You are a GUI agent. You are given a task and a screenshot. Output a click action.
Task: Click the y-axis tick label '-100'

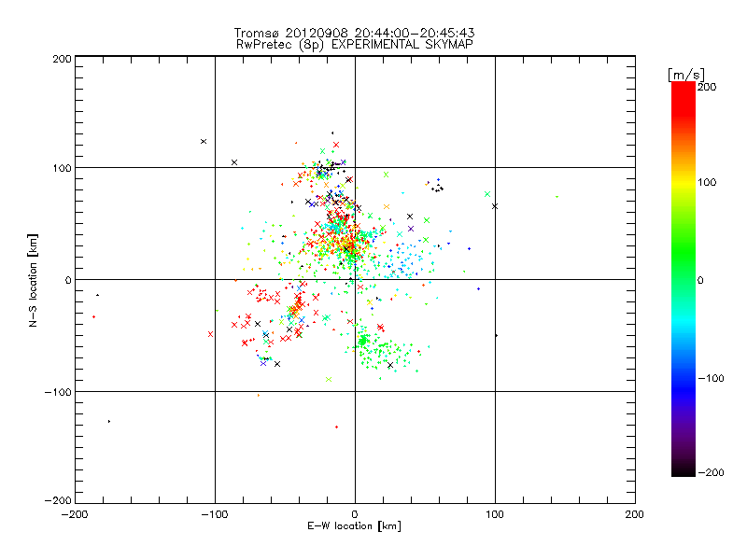(x=58, y=392)
